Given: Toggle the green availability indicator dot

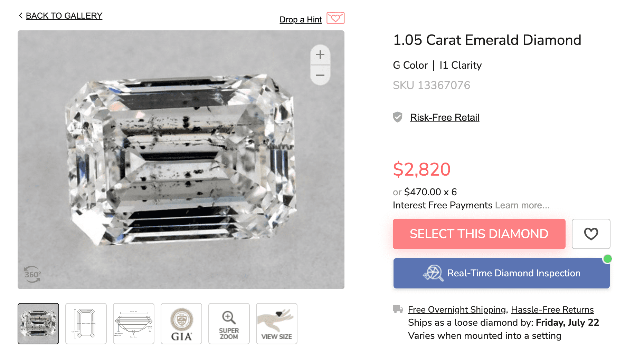Looking at the screenshot, I should pyautogui.click(x=607, y=258).
